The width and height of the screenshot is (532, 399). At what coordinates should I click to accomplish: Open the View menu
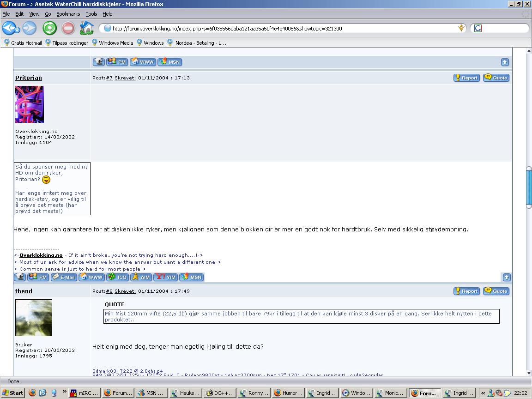[x=34, y=14]
